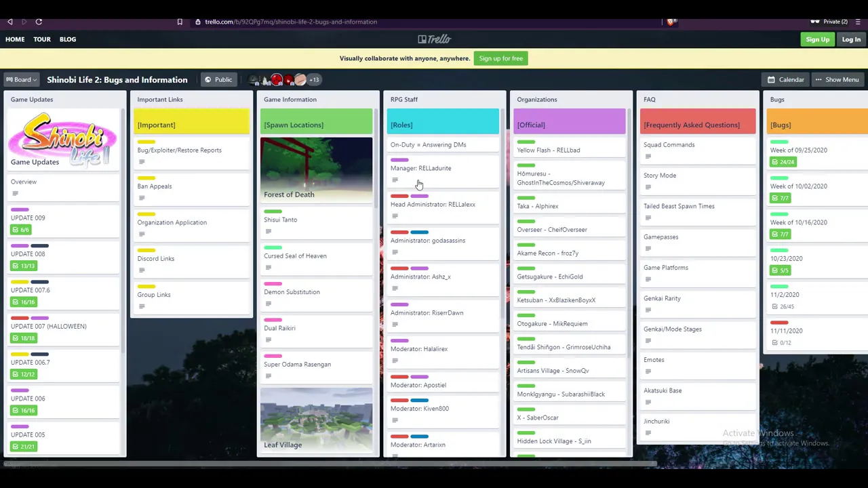Open the Organization Application card
The image size is (868, 488).
coord(191,225)
